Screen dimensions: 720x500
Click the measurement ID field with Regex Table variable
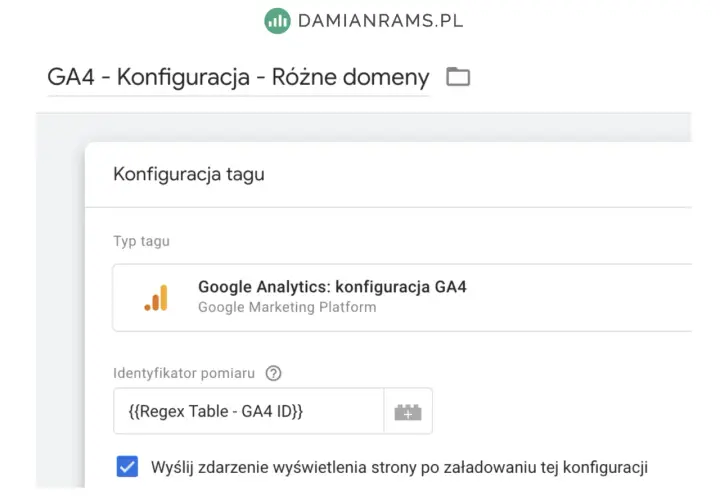click(248, 411)
